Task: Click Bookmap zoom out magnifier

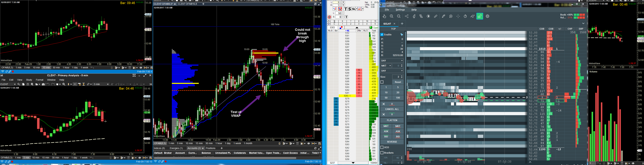Action: 399,16
